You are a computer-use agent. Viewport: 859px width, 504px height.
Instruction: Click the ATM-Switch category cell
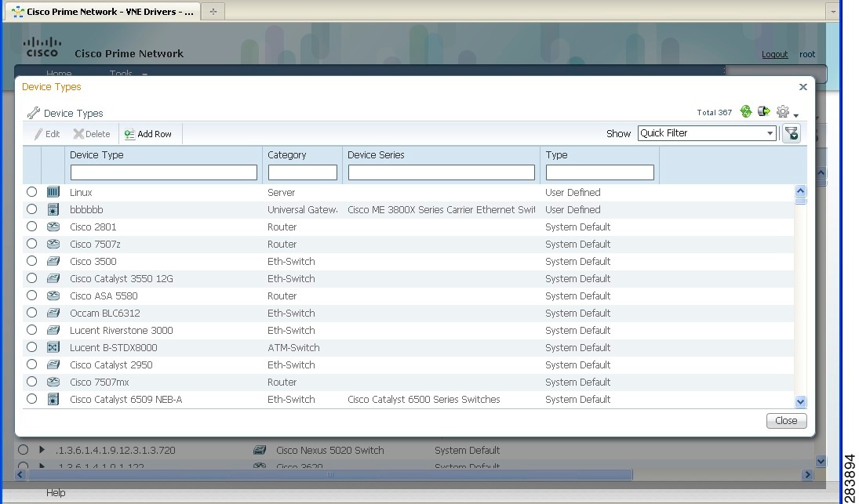(x=293, y=347)
